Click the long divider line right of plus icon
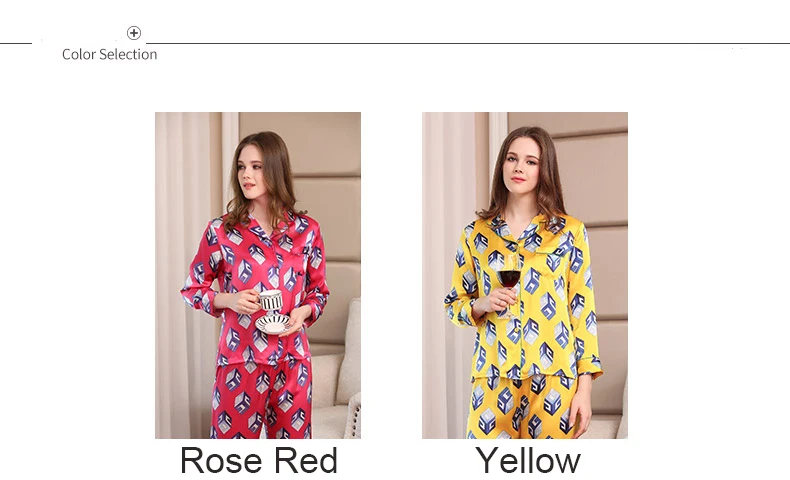This screenshot has width=790, height=480. 468,43
